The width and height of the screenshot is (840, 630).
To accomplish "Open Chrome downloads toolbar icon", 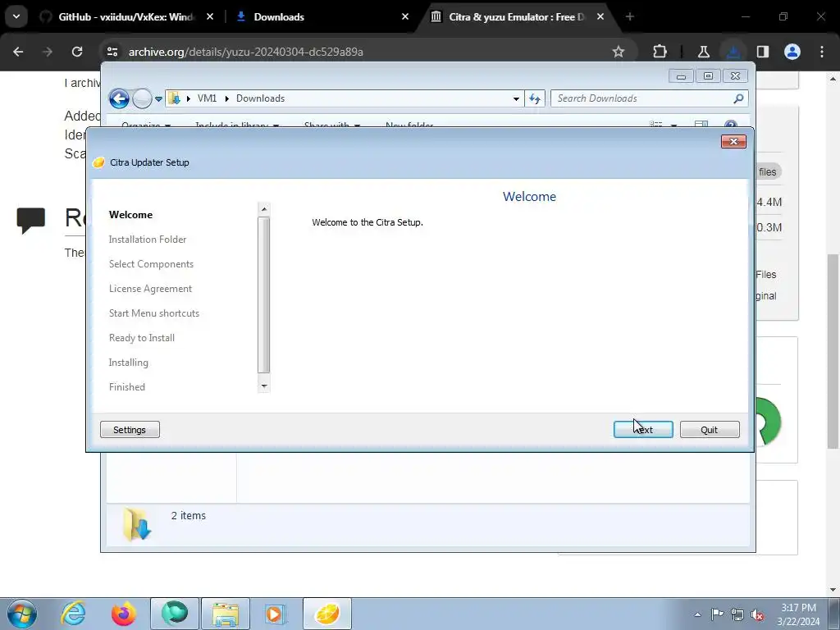I will click(x=733, y=52).
